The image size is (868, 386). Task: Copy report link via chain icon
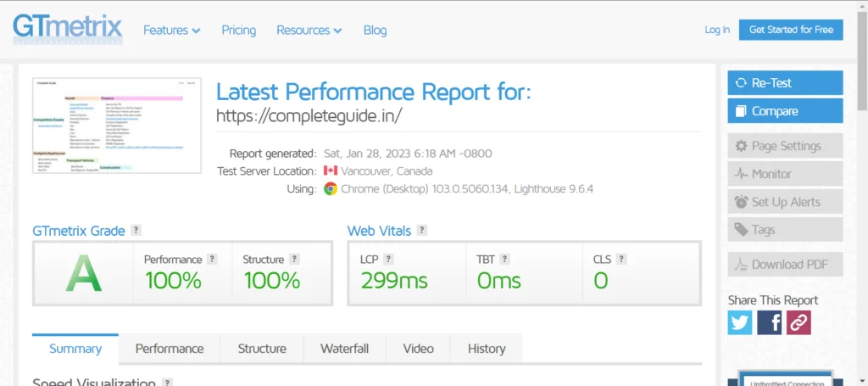(798, 322)
